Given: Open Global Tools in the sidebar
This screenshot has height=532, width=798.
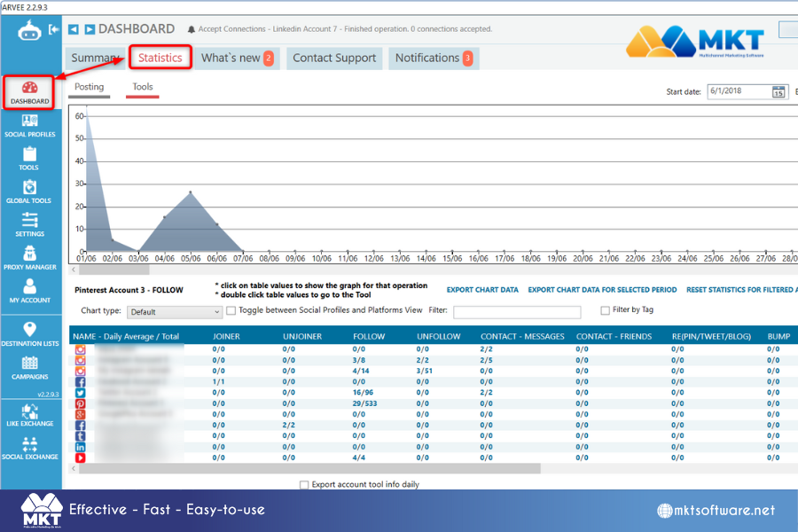Looking at the screenshot, I should pyautogui.click(x=29, y=192).
